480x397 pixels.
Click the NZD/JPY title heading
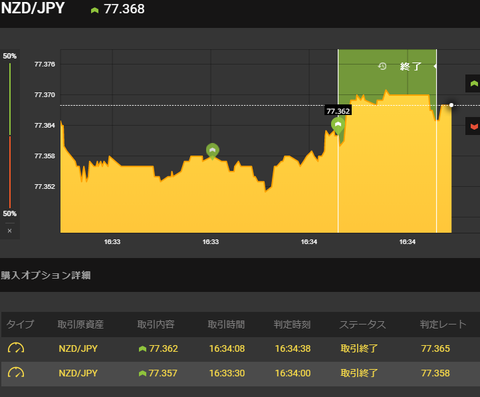pos(33,8)
